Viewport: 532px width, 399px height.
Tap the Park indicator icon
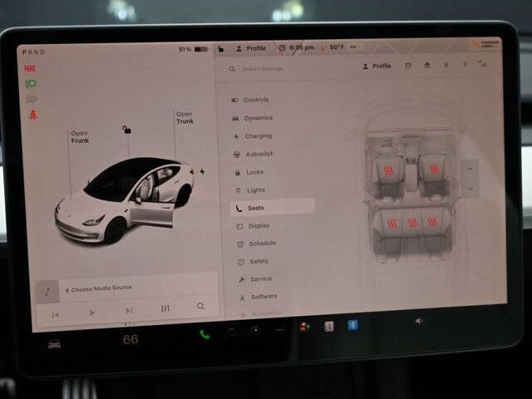point(30,68)
